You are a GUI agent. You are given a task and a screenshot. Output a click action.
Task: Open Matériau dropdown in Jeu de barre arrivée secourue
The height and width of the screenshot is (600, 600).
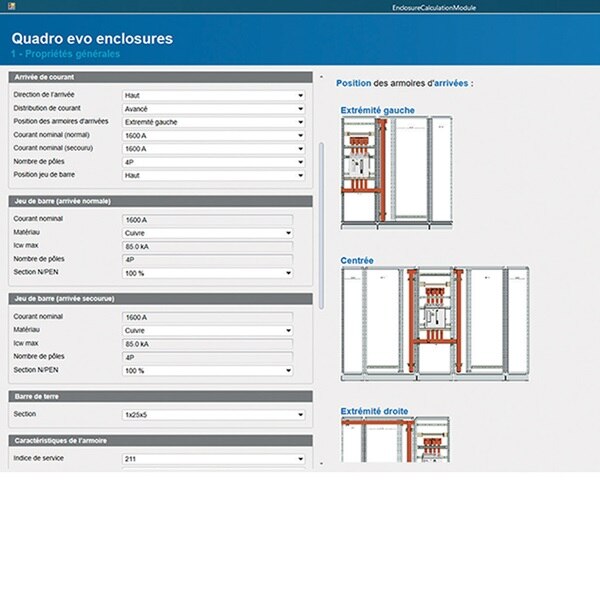(x=208, y=331)
